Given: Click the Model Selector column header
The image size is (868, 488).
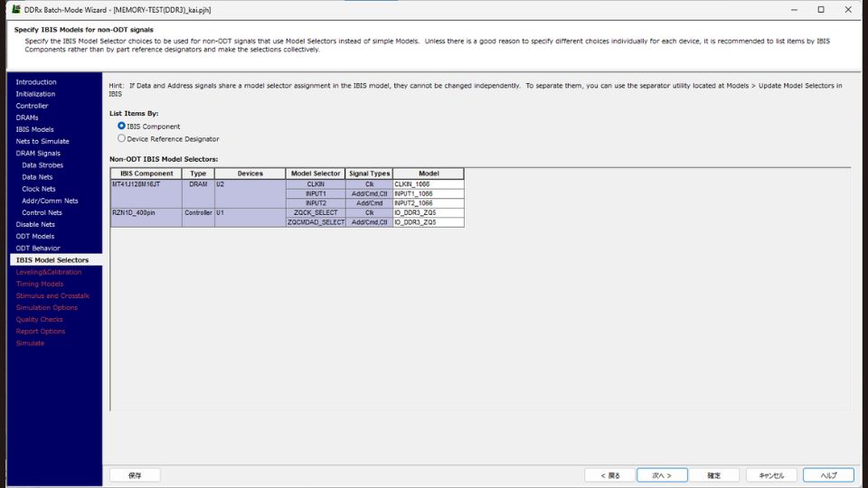Looking at the screenshot, I should click(316, 174).
